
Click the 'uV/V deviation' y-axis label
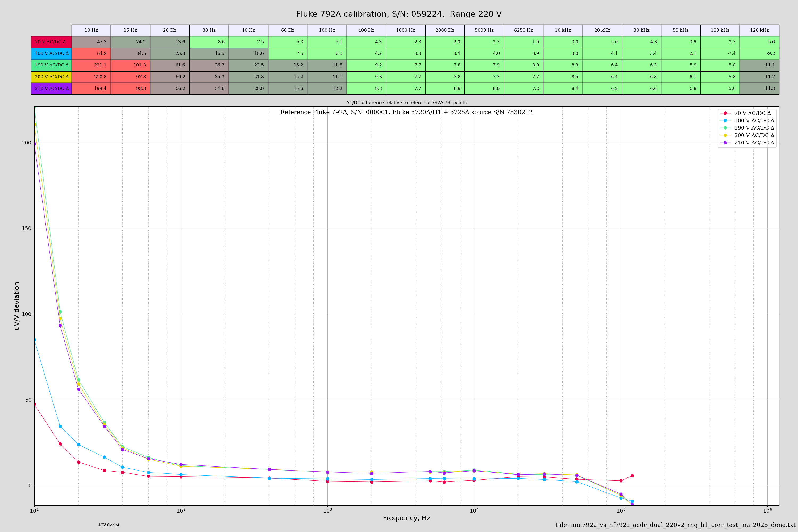click(16, 306)
